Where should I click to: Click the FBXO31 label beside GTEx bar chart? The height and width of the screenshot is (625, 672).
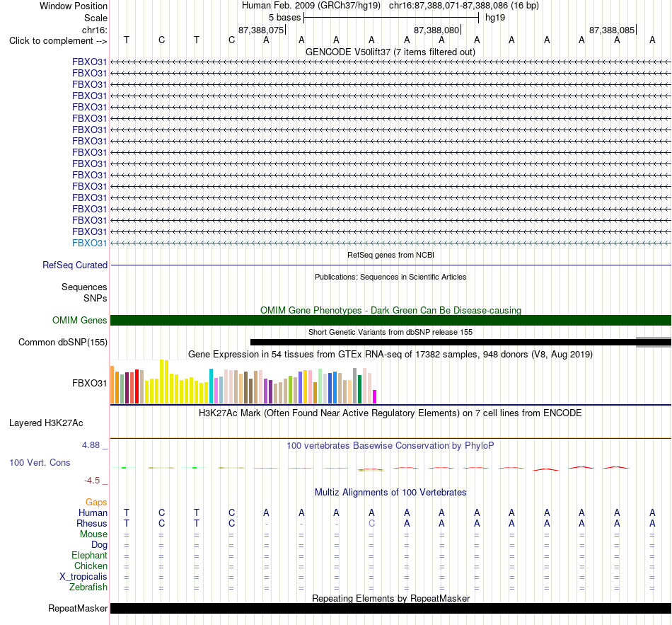89,383
